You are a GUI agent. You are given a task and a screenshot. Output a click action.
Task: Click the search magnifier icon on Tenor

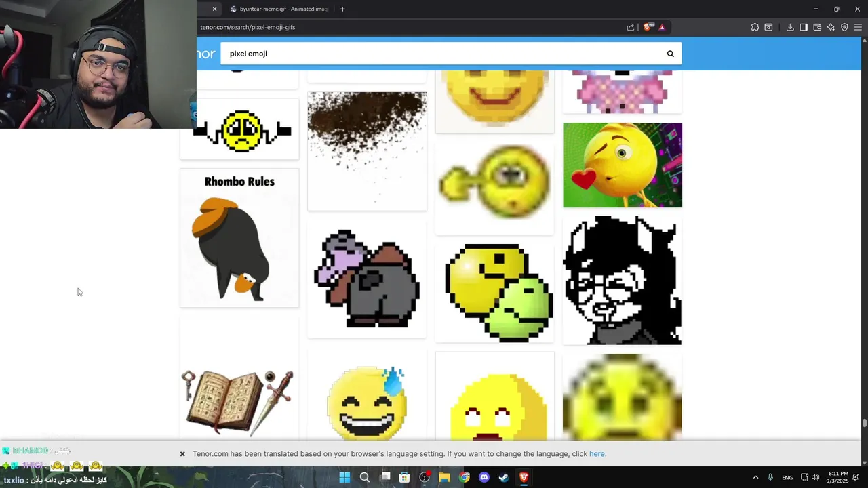click(x=670, y=54)
